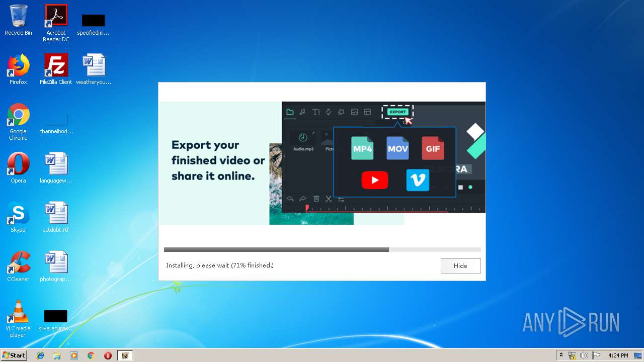Click the 'Installing, please wait' status text
Screen dimensions: 644x362
[x=220, y=265]
